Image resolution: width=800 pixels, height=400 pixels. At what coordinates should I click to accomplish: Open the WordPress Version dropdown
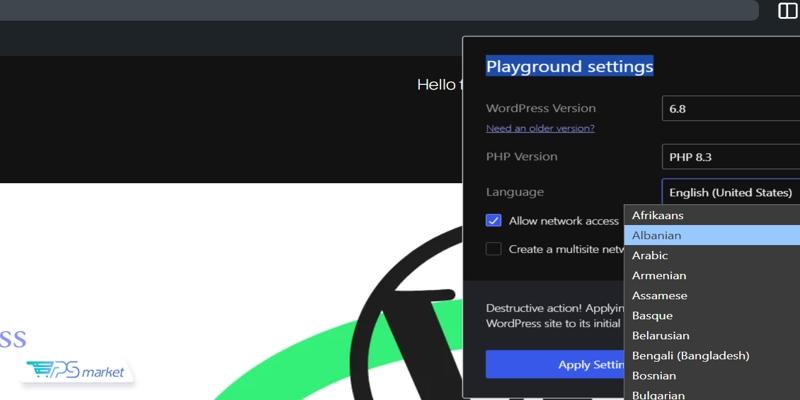tap(730, 108)
